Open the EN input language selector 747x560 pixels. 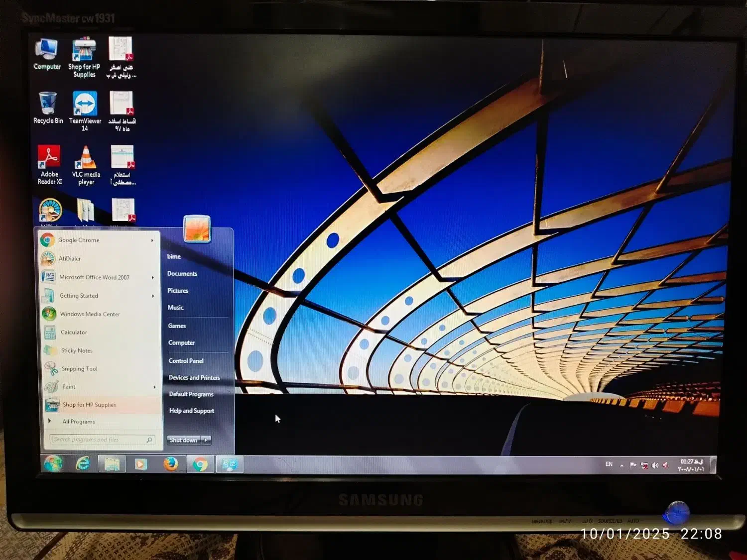pos(609,464)
